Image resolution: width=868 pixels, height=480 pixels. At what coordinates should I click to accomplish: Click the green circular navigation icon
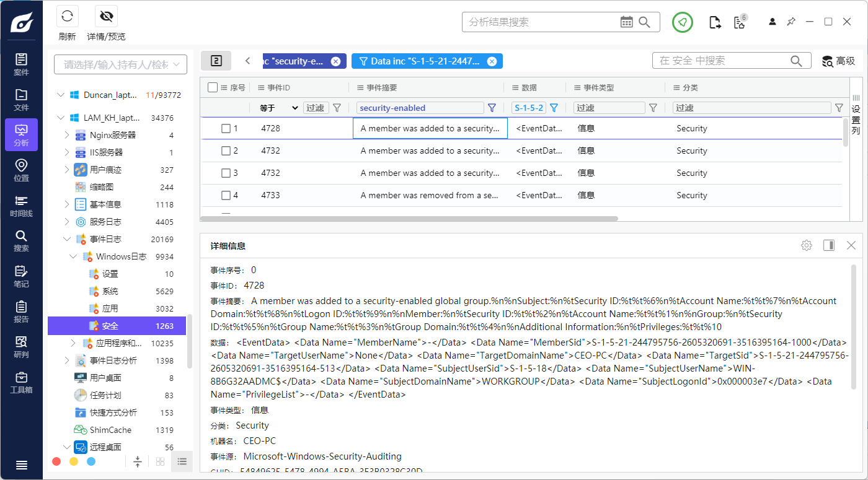coord(683,22)
